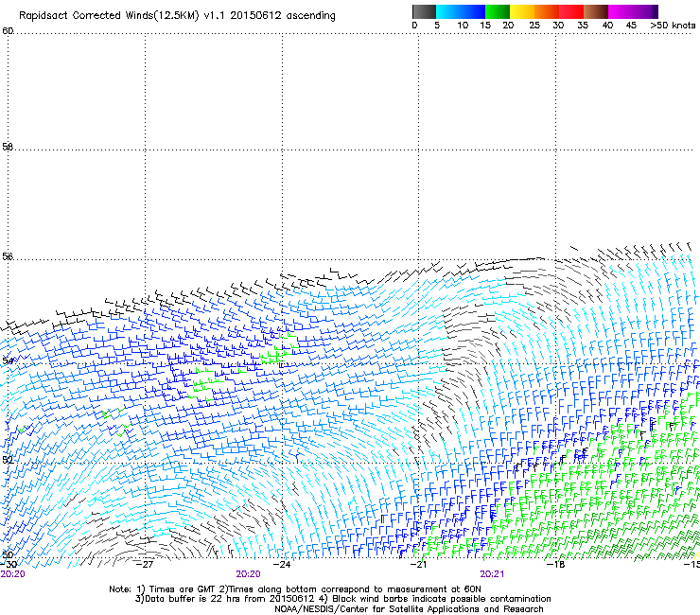
Task: Click the purple time label '20:21'
Action: point(492,574)
